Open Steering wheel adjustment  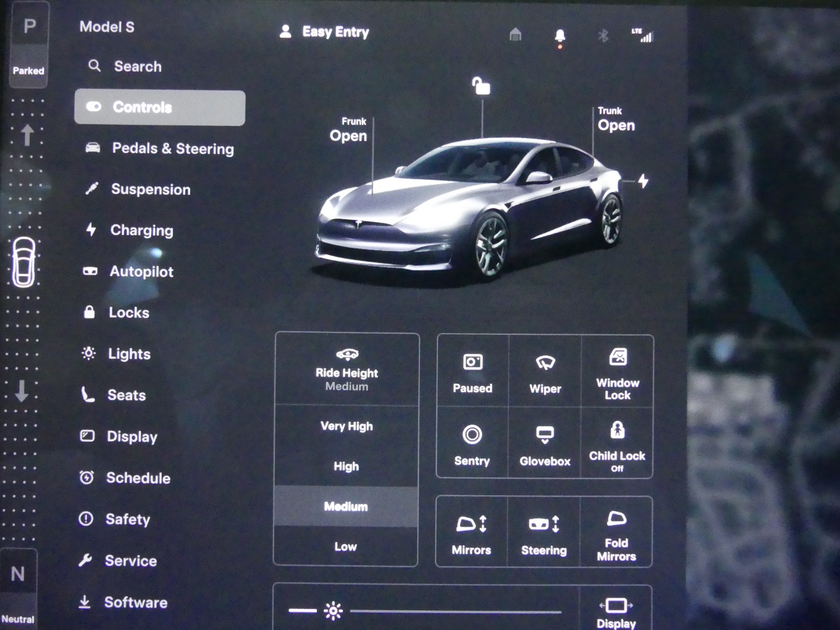(x=544, y=533)
